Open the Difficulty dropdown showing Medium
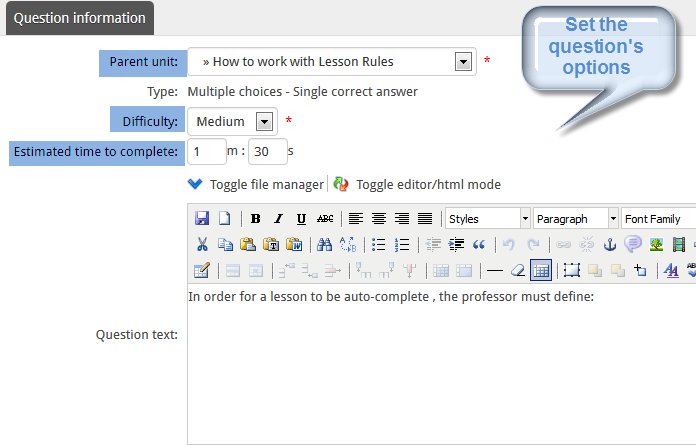 coord(233,122)
